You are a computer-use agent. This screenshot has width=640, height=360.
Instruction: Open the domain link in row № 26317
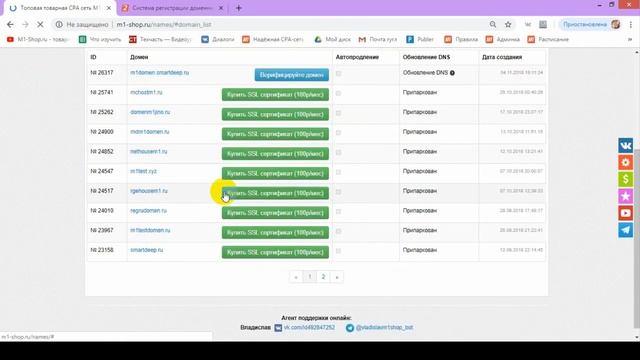[x=160, y=73]
